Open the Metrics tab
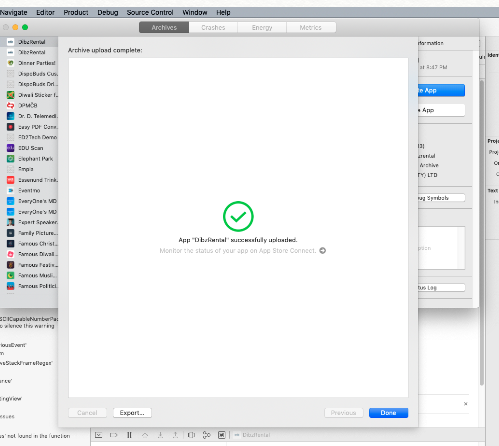Image resolution: width=499 pixels, height=446 pixels. [x=311, y=27]
